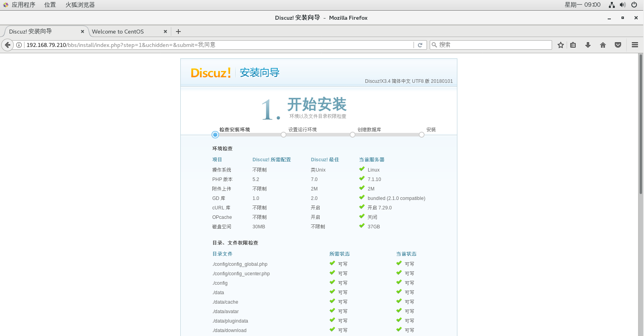The image size is (644, 336).
Task: Close the Welcome to CentOS tab
Action: point(165,32)
